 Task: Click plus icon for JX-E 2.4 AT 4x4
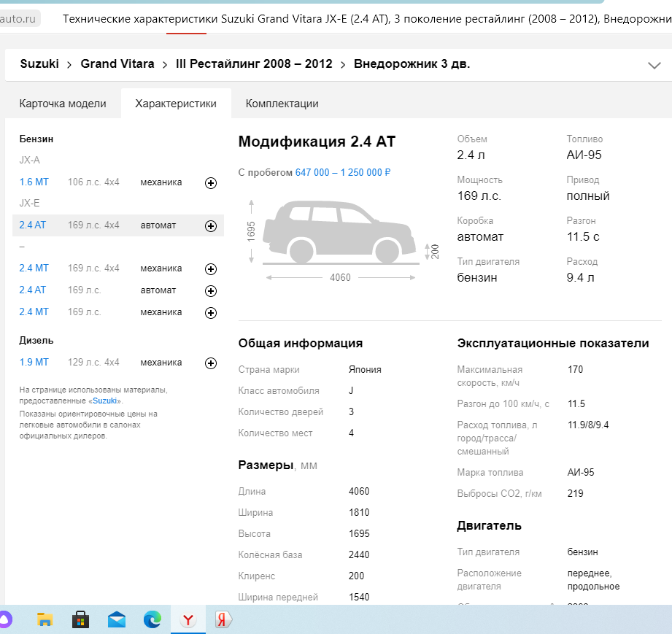pos(210,226)
